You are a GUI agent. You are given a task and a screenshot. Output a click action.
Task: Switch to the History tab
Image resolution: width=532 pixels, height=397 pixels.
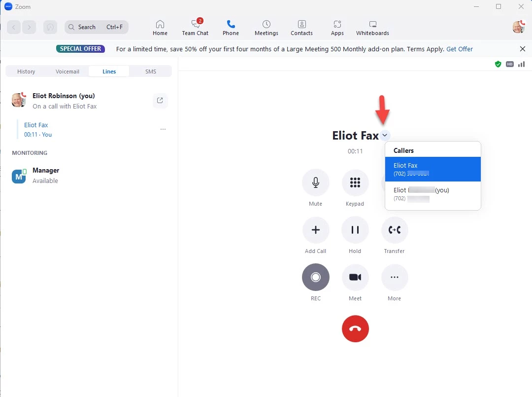point(26,72)
